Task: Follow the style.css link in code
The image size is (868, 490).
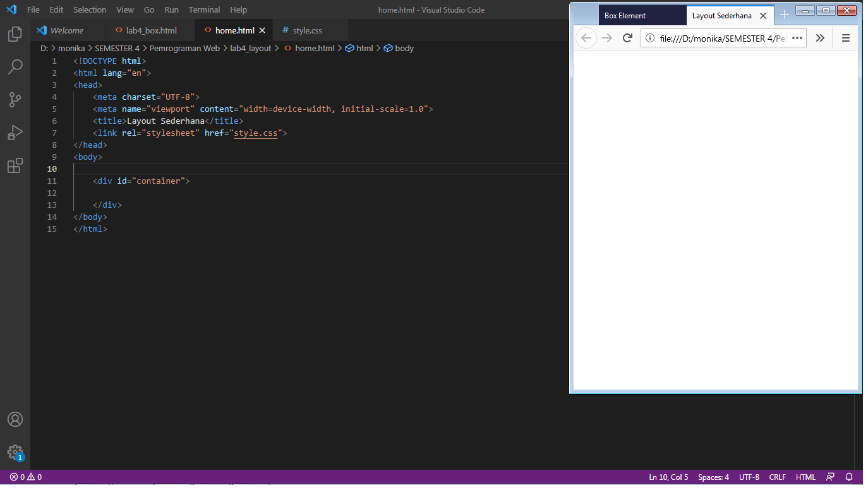Action: [x=256, y=133]
